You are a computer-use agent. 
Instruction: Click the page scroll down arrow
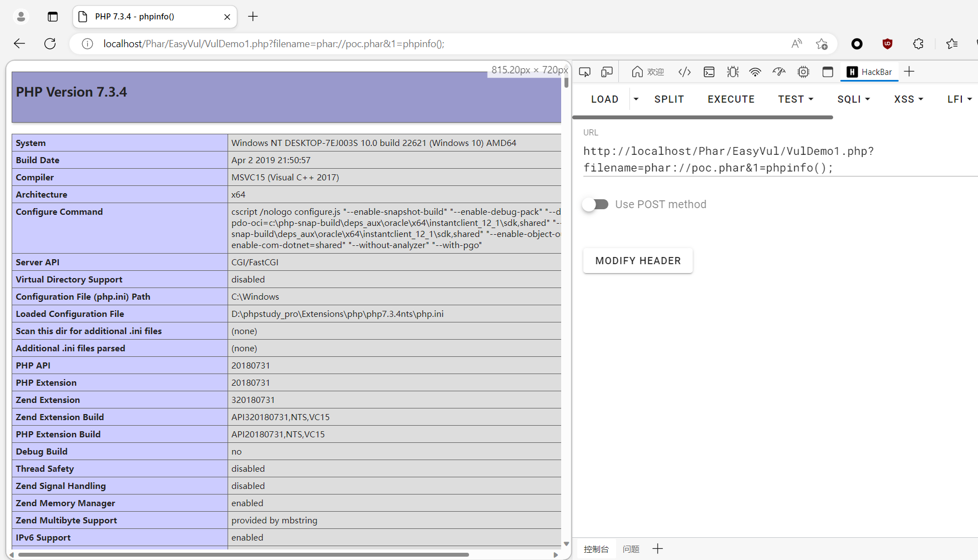pyautogui.click(x=566, y=544)
